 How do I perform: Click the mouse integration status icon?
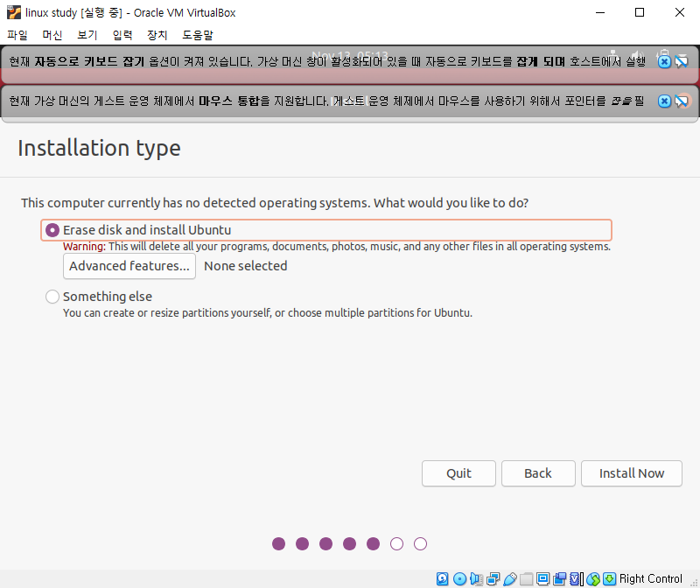(593, 579)
